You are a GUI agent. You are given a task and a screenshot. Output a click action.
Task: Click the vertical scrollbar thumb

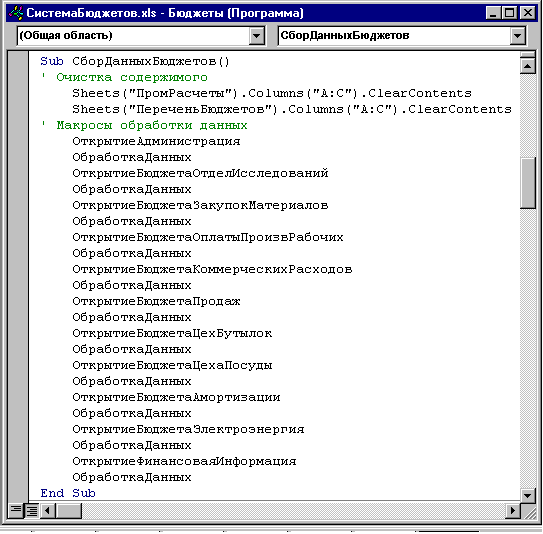pyautogui.click(x=527, y=183)
